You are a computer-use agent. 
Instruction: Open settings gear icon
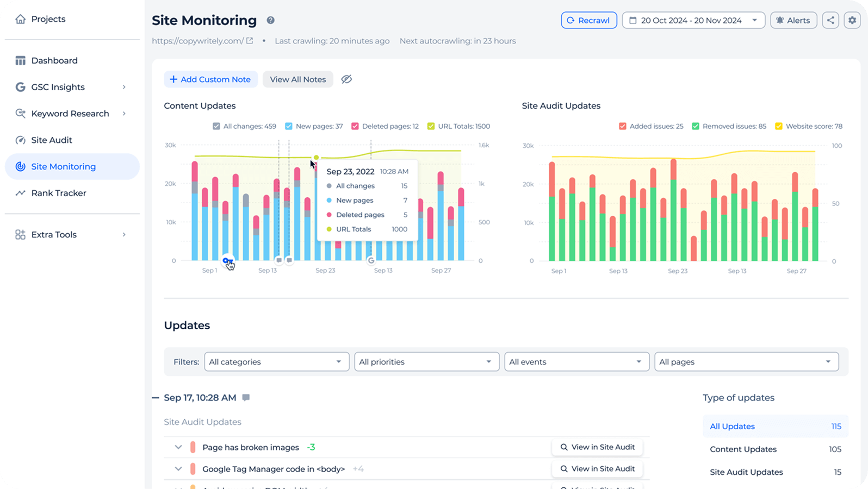(852, 20)
